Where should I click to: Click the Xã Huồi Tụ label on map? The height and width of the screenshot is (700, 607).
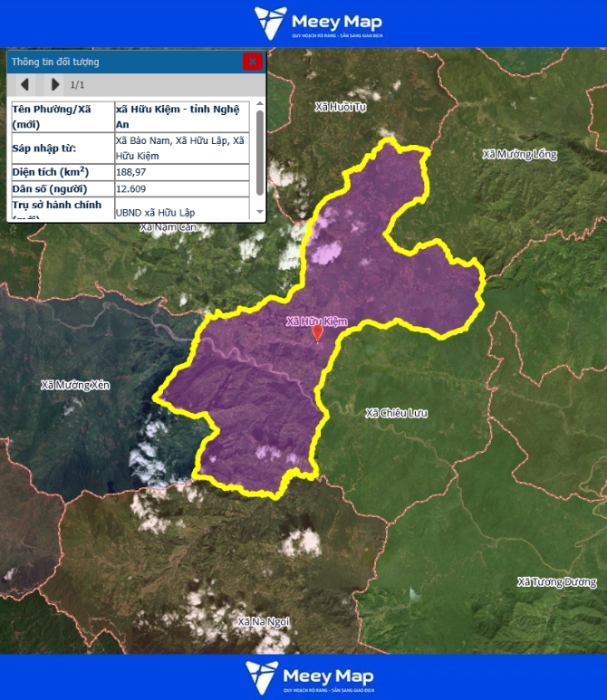pyautogui.click(x=340, y=107)
